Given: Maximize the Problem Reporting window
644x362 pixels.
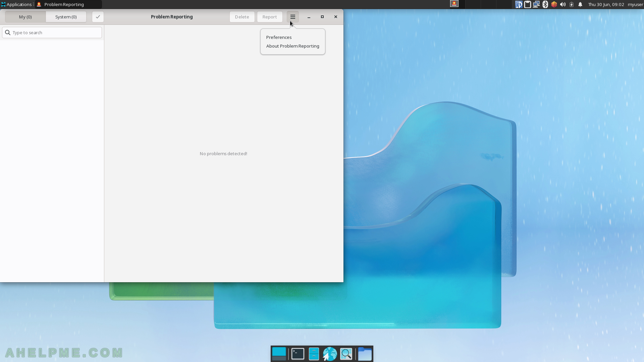Looking at the screenshot, I should [x=322, y=17].
